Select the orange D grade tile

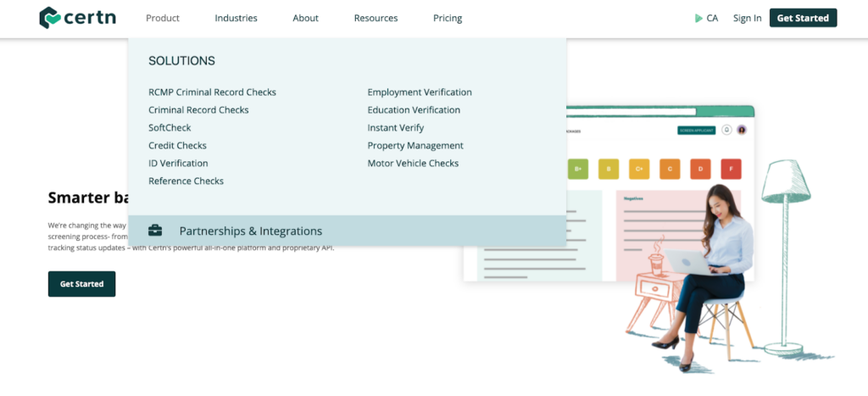click(700, 169)
